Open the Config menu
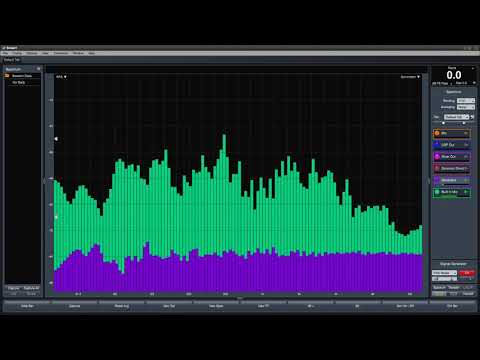The height and width of the screenshot is (360, 480). point(18,53)
